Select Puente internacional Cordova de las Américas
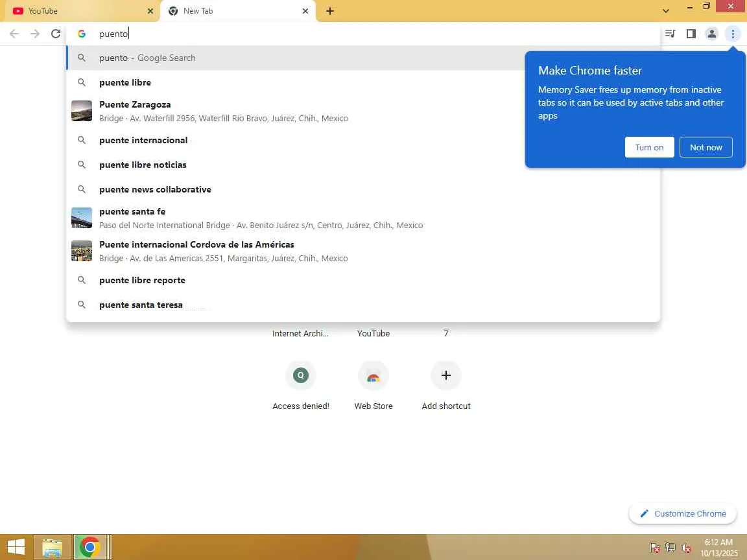Viewport: 747px width, 560px height. pyautogui.click(x=363, y=251)
